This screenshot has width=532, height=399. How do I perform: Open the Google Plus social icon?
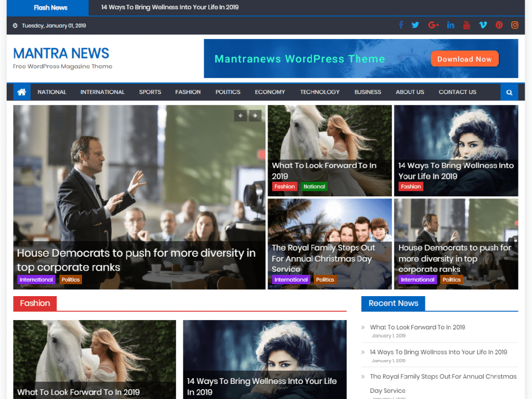[433, 25]
